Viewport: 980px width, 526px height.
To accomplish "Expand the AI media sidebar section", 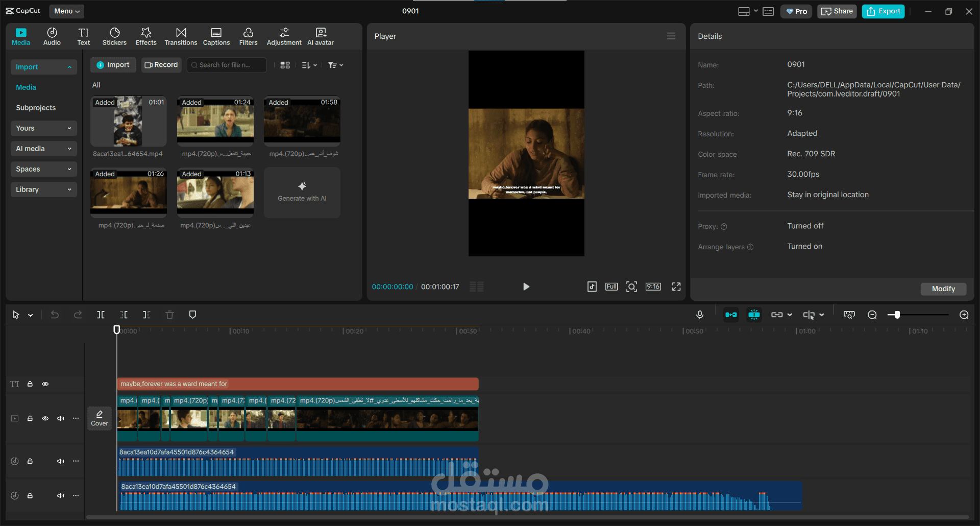I will [x=44, y=149].
